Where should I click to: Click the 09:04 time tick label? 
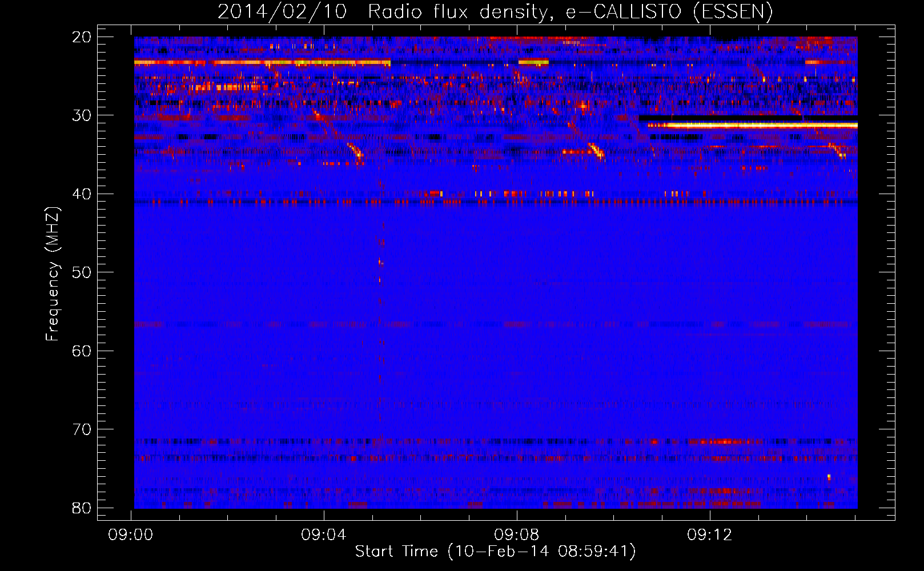[x=324, y=535]
